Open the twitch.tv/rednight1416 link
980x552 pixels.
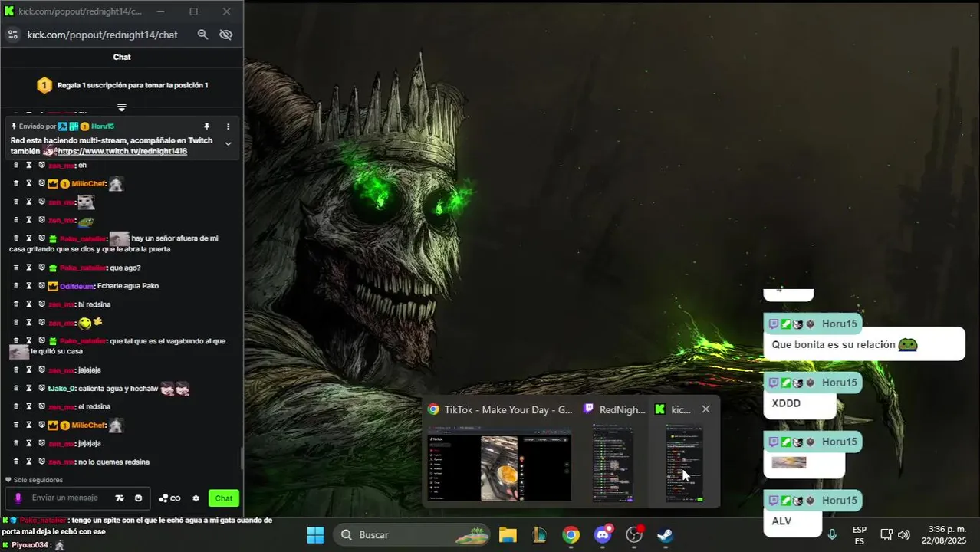pyautogui.click(x=123, y=151)
